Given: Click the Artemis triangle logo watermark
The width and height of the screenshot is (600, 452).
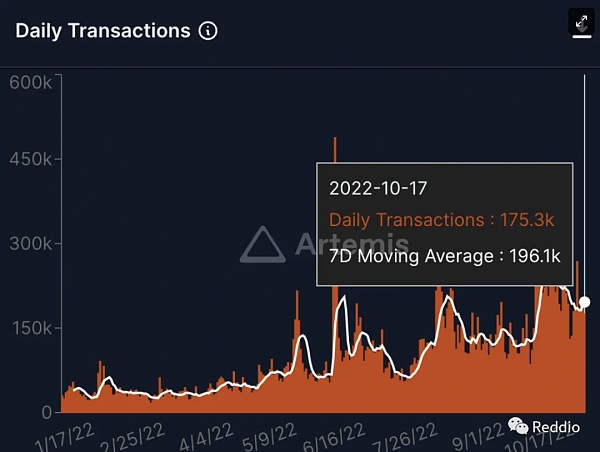Looking at the screenshot, I should [x=263, y=245].
